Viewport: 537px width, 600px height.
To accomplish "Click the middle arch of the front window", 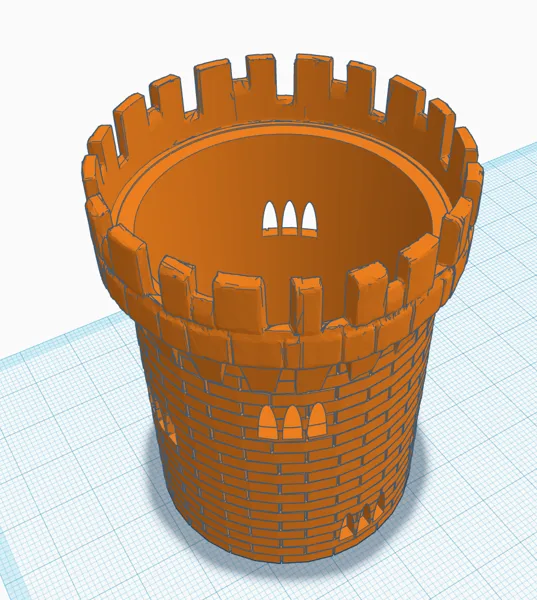I will click(292, 422).
